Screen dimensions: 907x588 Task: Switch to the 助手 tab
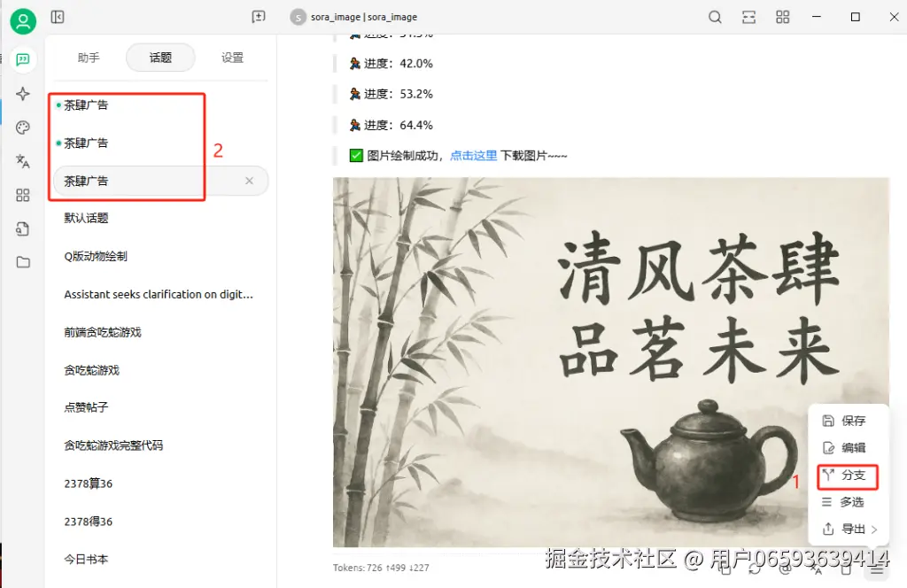(x=89, y=58)
